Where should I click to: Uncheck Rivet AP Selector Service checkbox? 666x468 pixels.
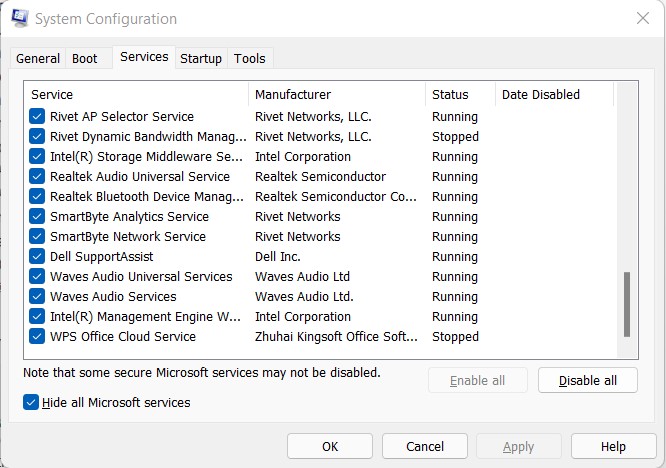(37, 116)
